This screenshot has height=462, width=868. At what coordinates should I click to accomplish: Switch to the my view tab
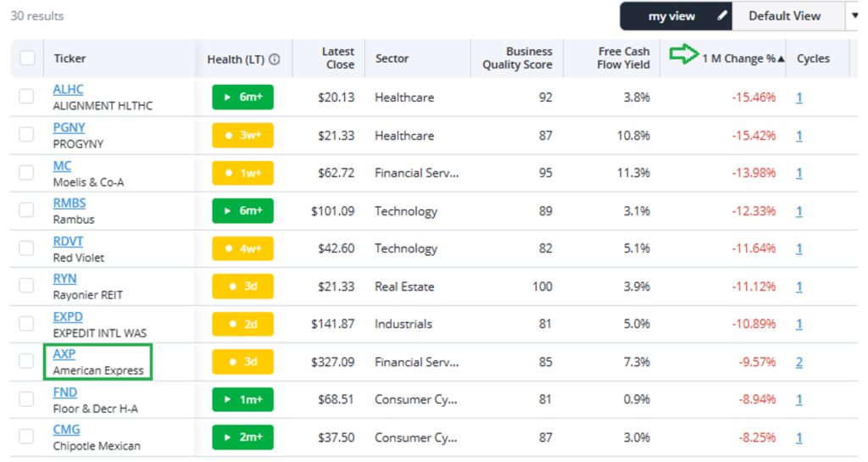click(670, 16)
